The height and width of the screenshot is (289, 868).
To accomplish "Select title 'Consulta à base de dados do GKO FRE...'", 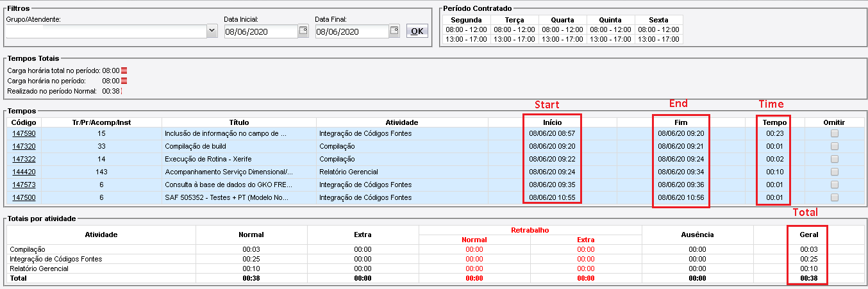I will [x=228, y=185].
